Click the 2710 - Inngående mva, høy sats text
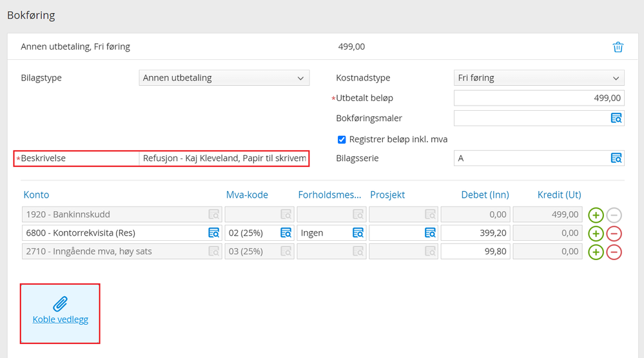644x358 pixels. click(x=89, y=251)
